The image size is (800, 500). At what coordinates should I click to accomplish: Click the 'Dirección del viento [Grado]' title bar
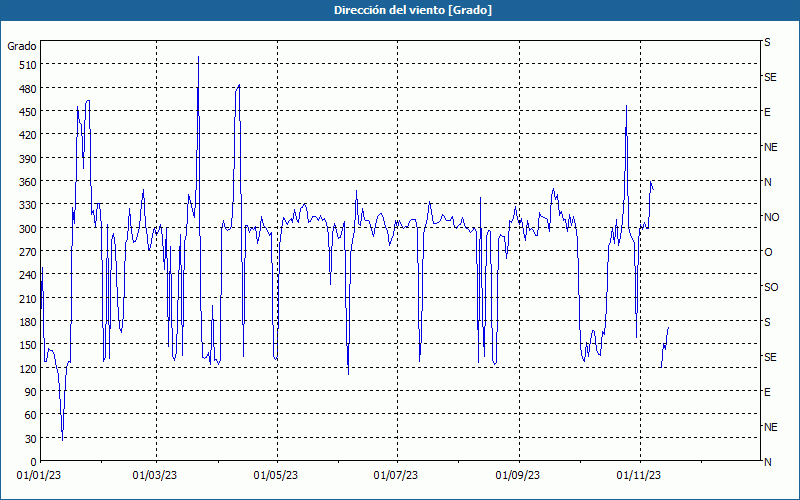pyautogui.click(x=400, y=10)
